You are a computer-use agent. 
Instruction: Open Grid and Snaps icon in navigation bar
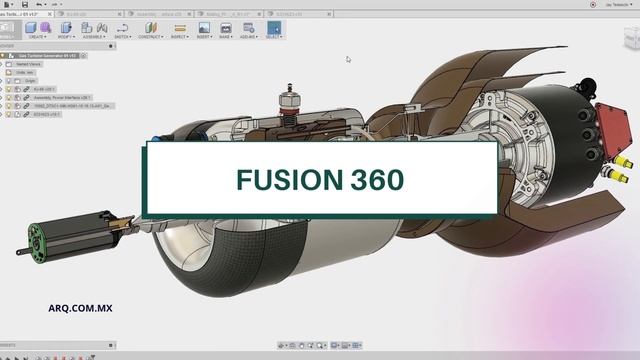point(345,346)
